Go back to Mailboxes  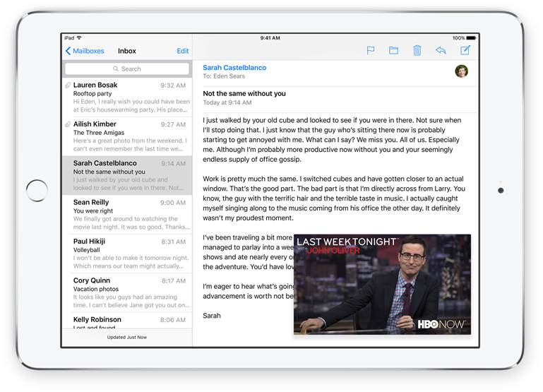click(x=85, y=51)
